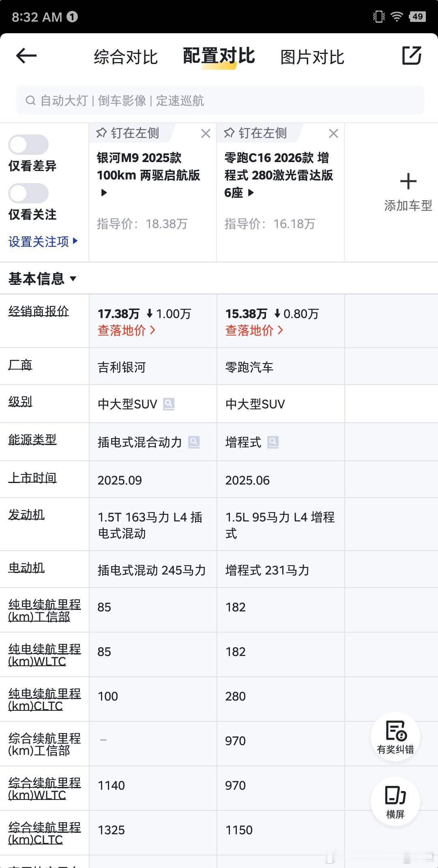Open 有奖纠错 feedback icon
Screen dimensions: 438x868
coord(395,736)
